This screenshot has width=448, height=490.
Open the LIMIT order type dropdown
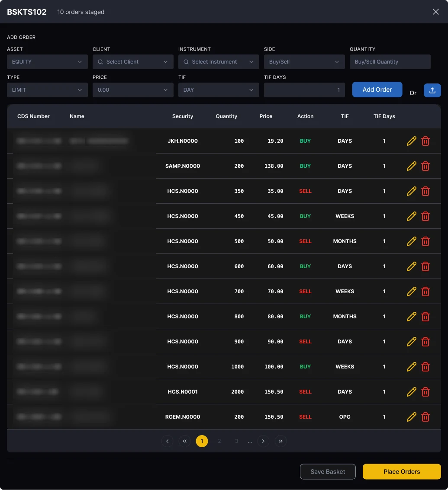tap(47, 90)
